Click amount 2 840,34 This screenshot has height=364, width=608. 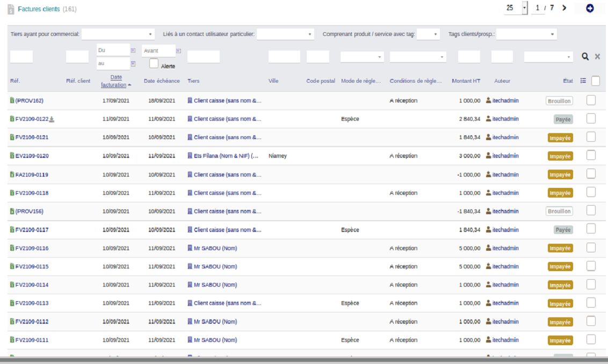point(469,119)
